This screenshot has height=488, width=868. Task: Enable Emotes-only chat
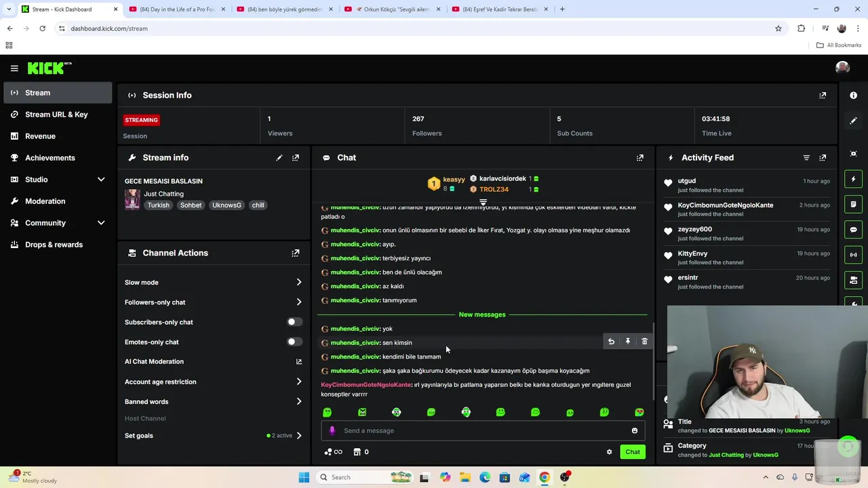pyautogui.click(x=294, y=342)
